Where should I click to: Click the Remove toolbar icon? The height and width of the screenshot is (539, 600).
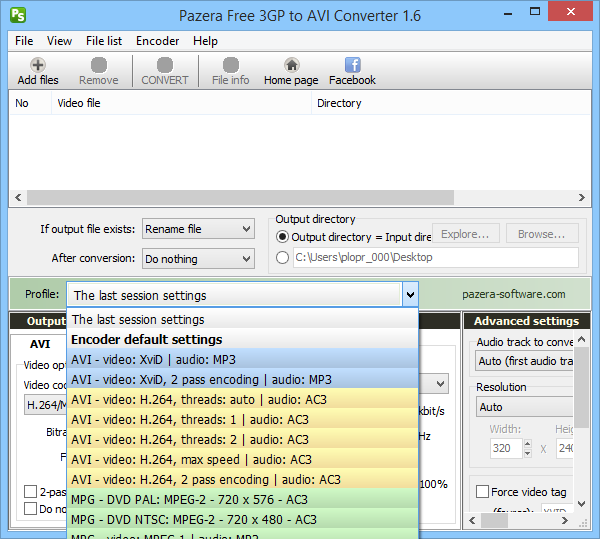(x=99, y=72)
